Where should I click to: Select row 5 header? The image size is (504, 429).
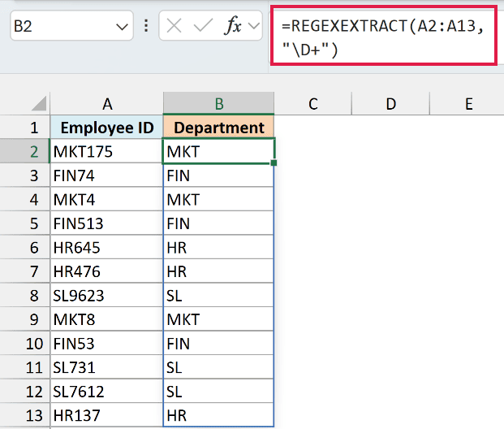click(25, 223)
